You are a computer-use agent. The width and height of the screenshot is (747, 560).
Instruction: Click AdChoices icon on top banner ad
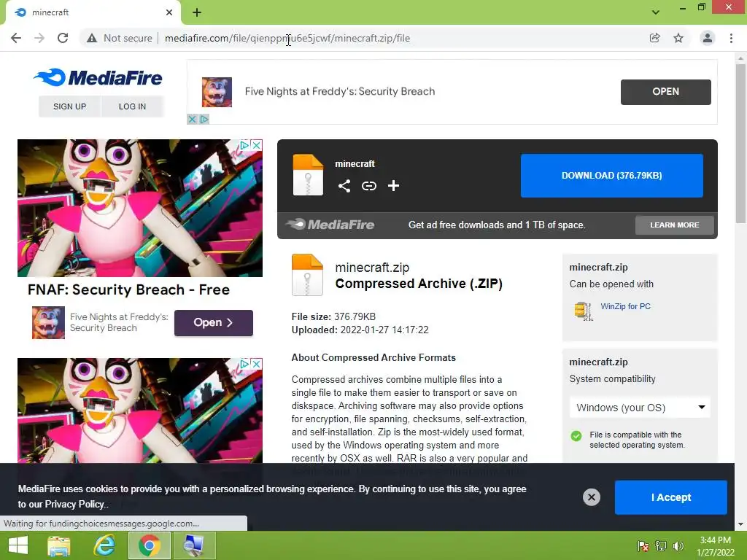(x=204, y=119)
